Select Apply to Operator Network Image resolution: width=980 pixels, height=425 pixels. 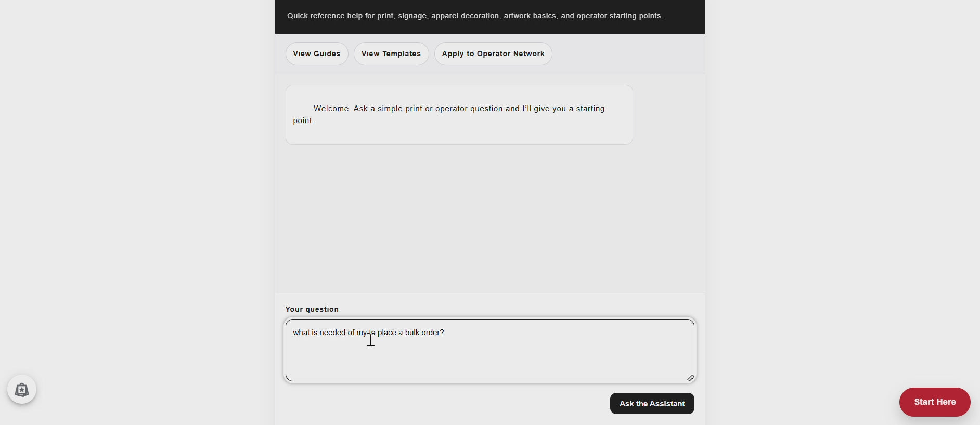(493, 54)
